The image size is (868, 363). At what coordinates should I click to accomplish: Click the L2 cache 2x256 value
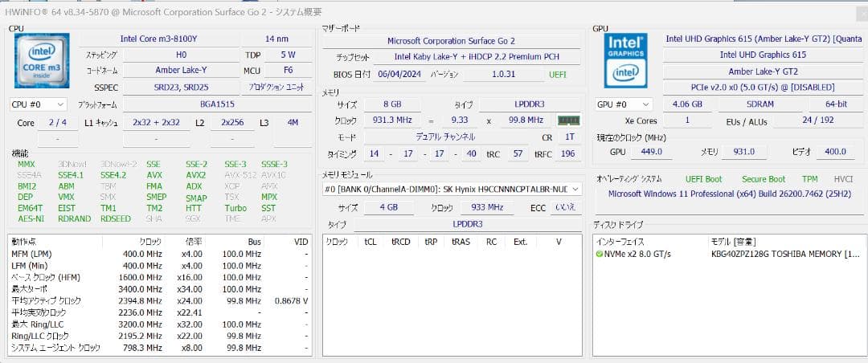click(x=234, y=123)
